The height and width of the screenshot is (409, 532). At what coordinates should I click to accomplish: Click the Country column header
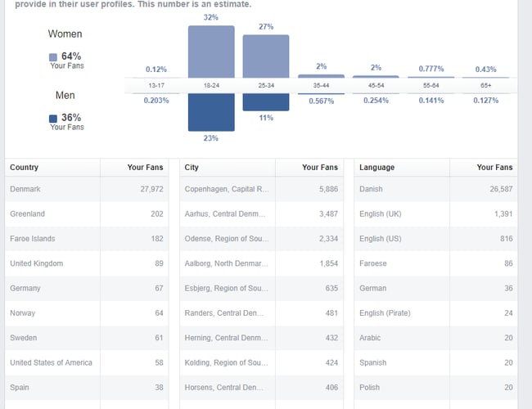pos(25,168)
